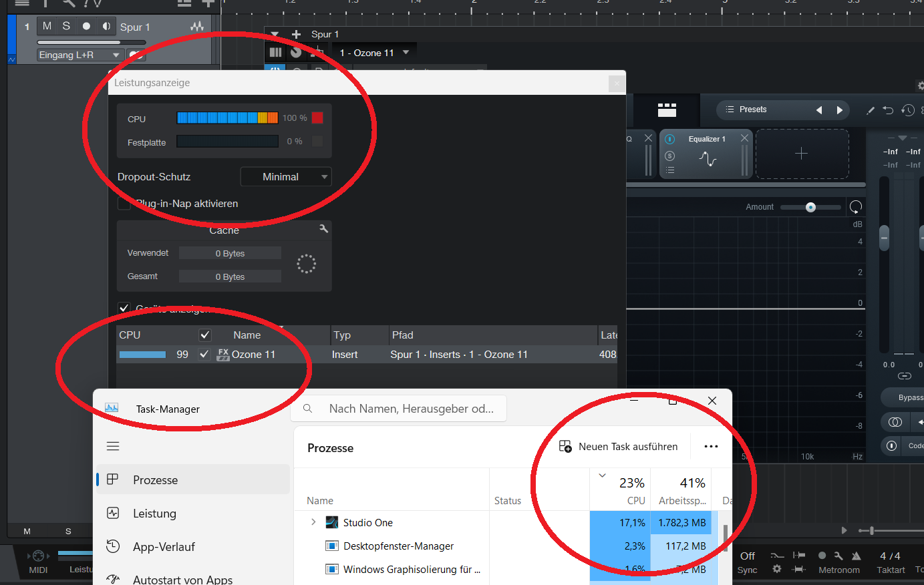The image size is (924, 585).
Task: Uncheck the Ozone 11 row checkbox
Action: 204,354
